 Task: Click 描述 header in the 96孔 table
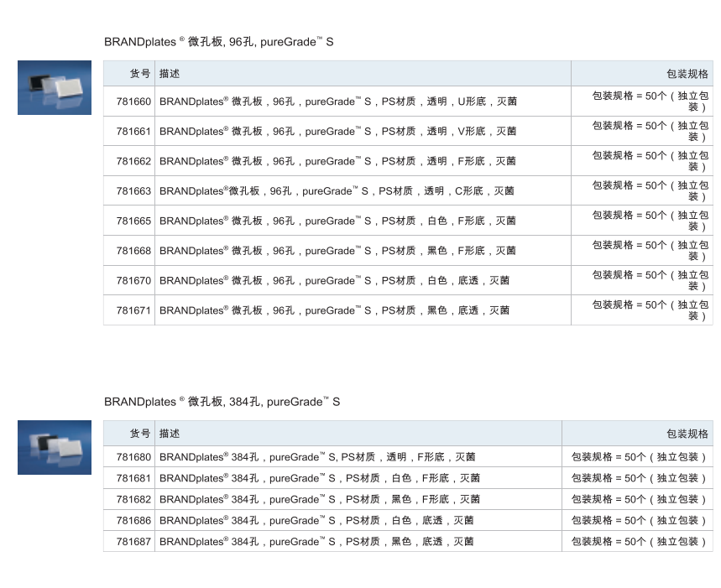point(170,74)
